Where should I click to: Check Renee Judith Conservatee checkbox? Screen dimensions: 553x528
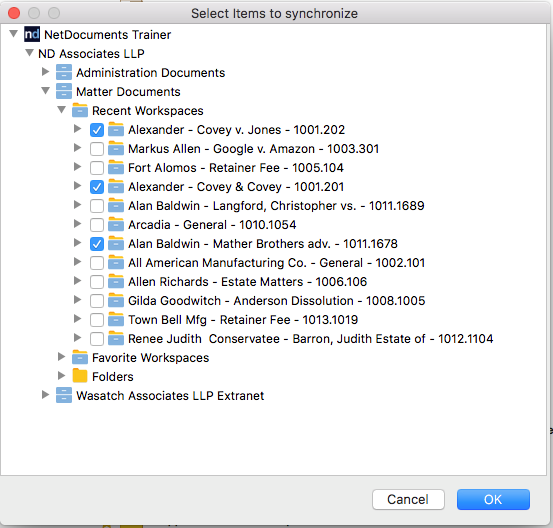[97, 339]
